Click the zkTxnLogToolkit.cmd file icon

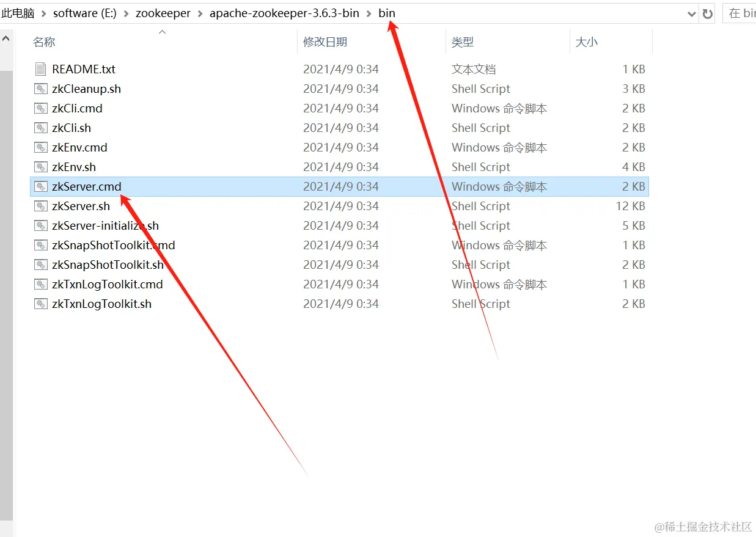[41, 284]
